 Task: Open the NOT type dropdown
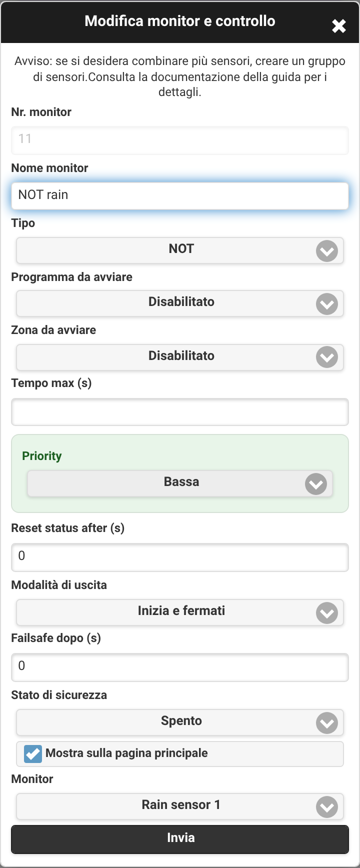(180, 250)
